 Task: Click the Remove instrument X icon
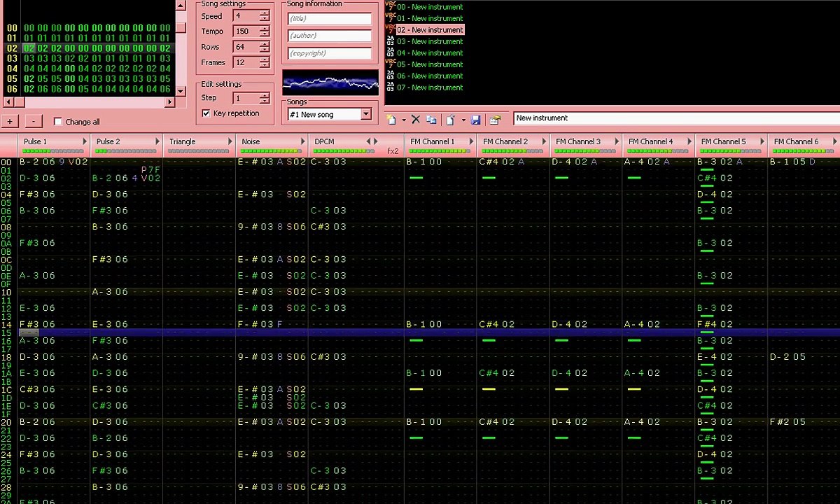(415, 120)
